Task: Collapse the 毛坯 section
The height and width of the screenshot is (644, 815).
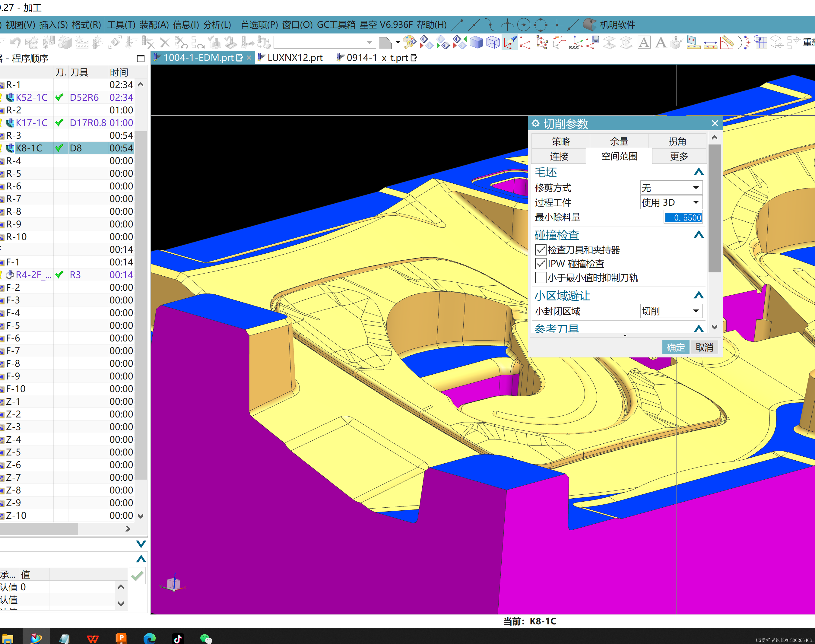Action: pos(699,172)
